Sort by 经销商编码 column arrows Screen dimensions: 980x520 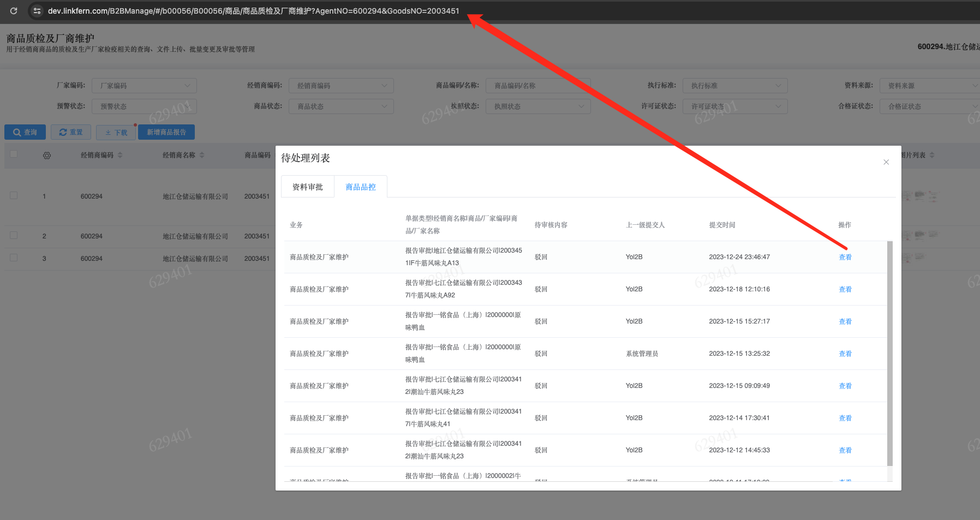click(x=120, y=156)
